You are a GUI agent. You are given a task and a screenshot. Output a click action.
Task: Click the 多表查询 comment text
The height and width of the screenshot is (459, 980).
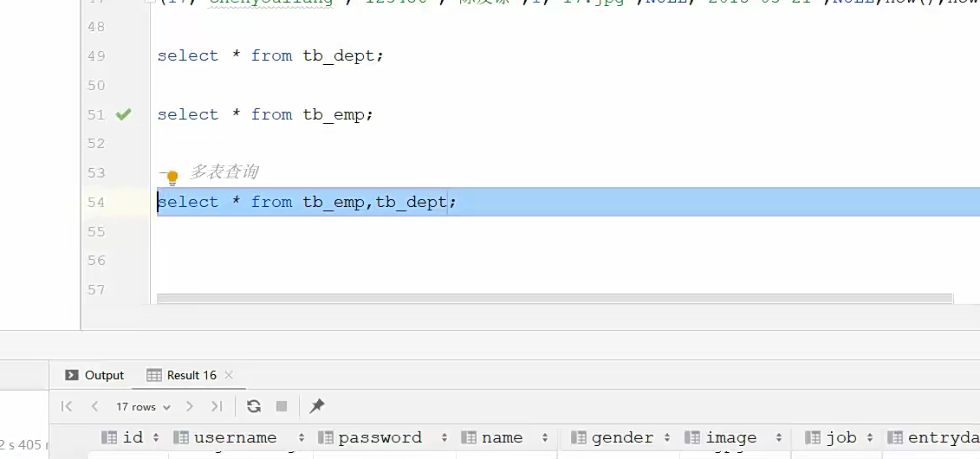click(224, 171)
